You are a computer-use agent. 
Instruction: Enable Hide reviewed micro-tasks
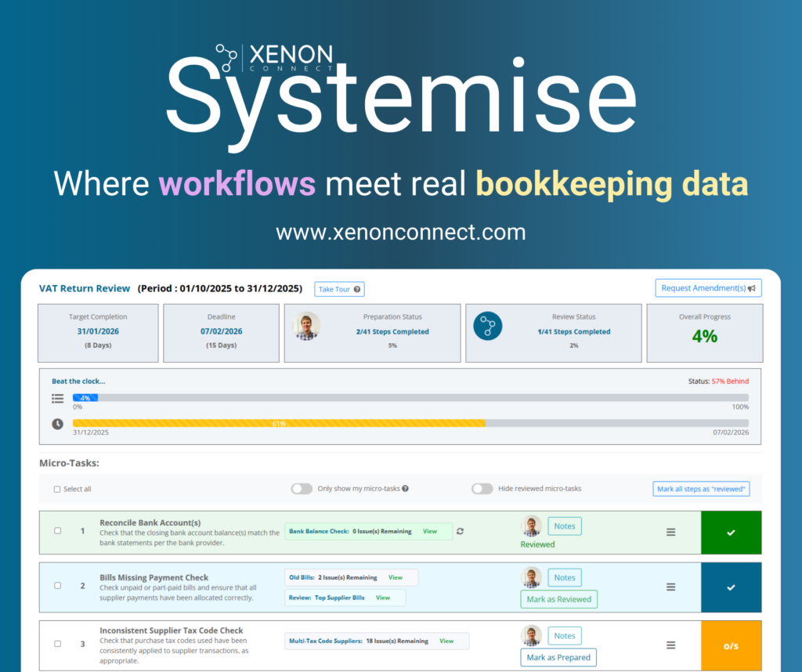(482, 487)
